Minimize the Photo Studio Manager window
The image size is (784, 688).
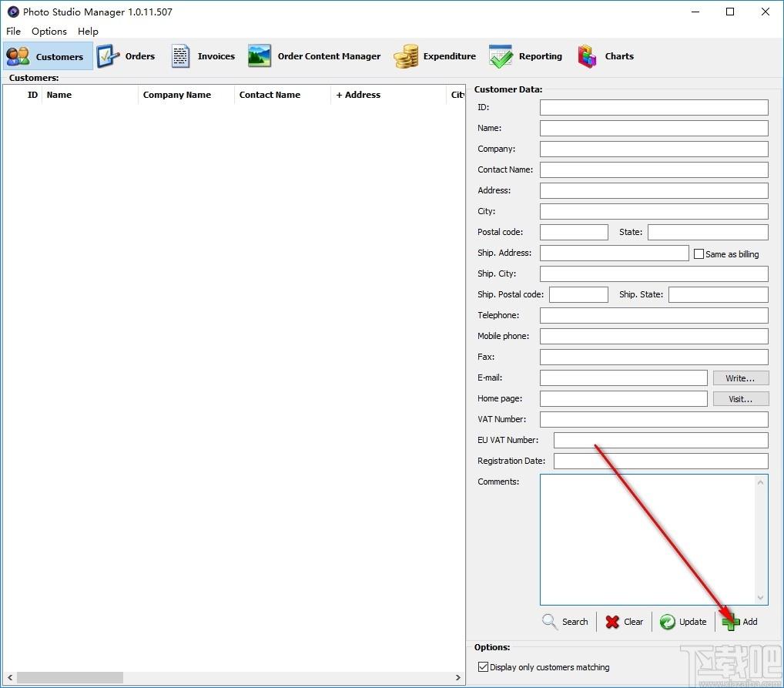coord(695,12)
